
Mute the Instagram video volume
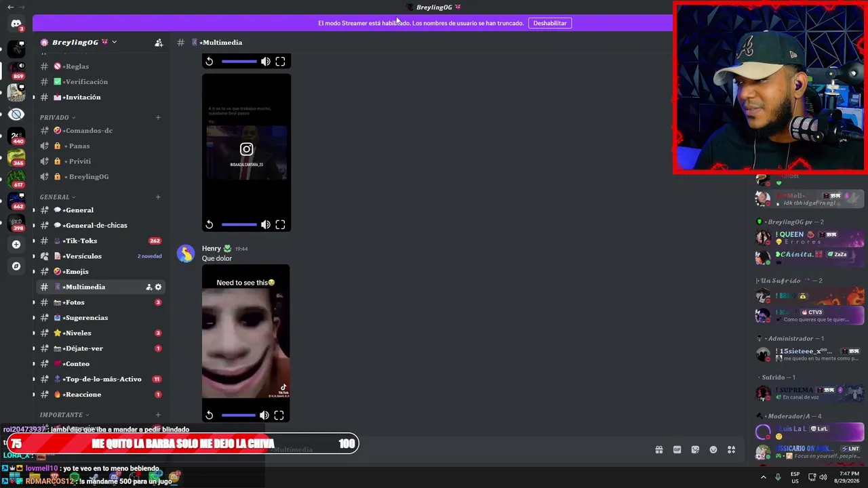[265, 224]
